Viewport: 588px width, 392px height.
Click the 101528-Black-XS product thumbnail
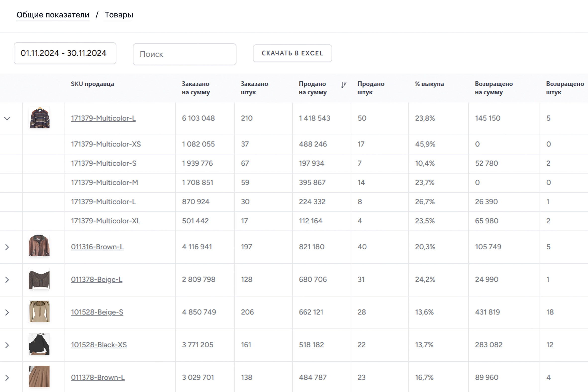(39, 344)
